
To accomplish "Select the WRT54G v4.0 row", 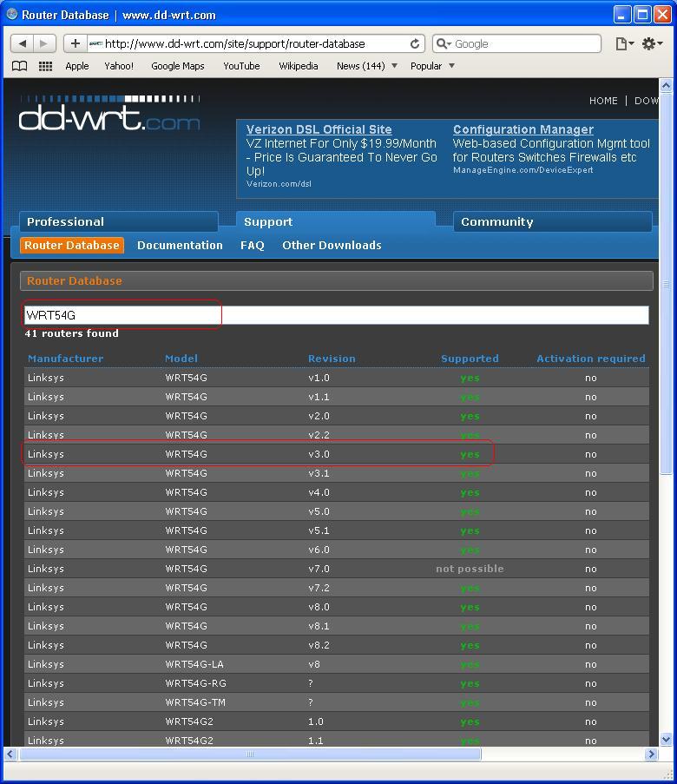I will click(337, 492).
